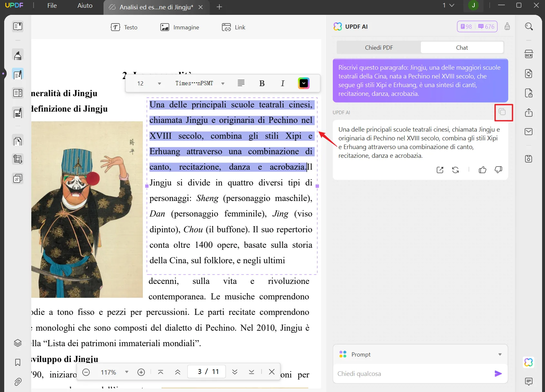Add an Immagine to the page

(x=180, y=27)
